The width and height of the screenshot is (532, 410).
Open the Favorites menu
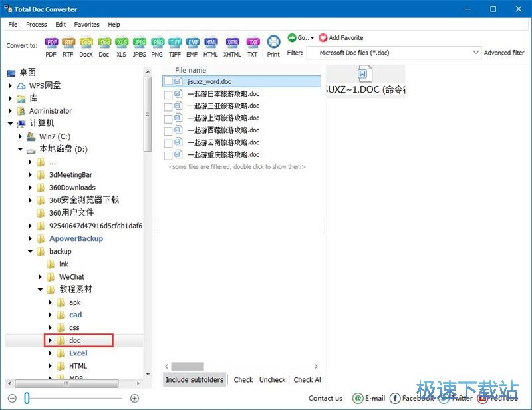click(x=86, y=24)
